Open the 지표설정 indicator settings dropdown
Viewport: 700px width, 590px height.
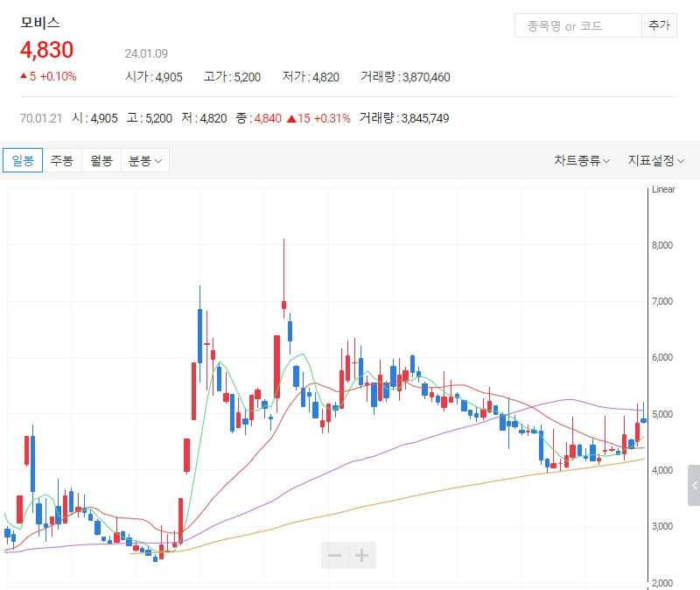pos(656,160)
